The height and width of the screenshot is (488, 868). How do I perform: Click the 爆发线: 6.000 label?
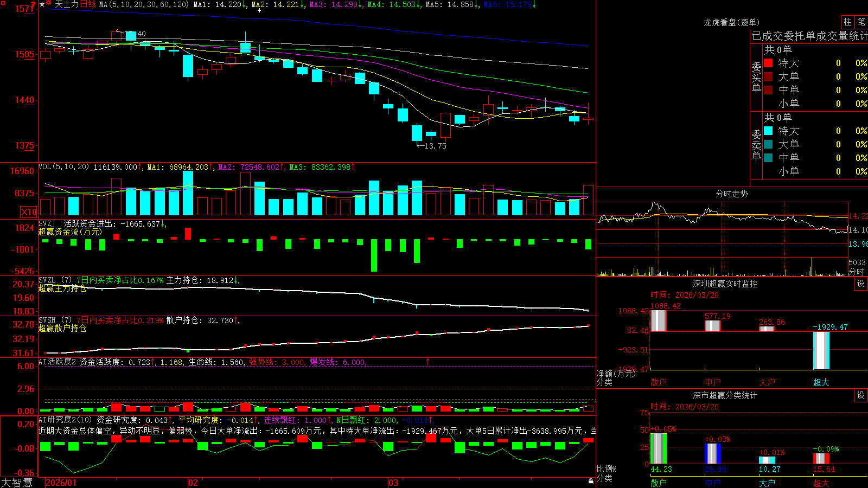pos(337,362)
